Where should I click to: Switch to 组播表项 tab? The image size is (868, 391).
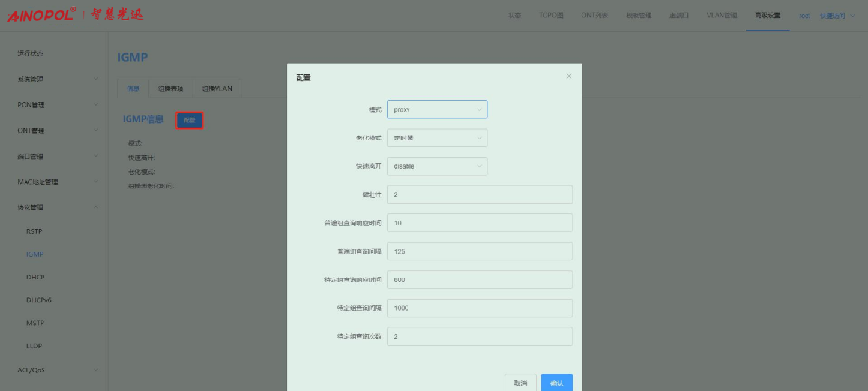coord(170,89)
